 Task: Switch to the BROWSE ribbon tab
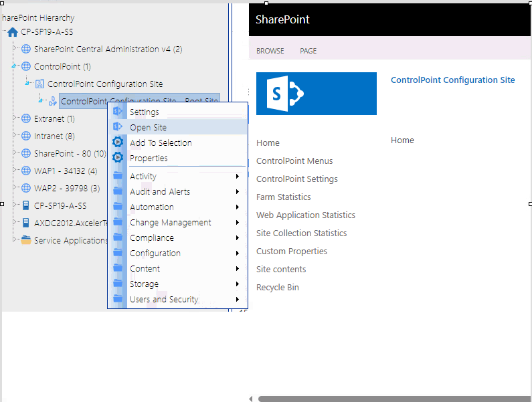(x=270, y=51)
